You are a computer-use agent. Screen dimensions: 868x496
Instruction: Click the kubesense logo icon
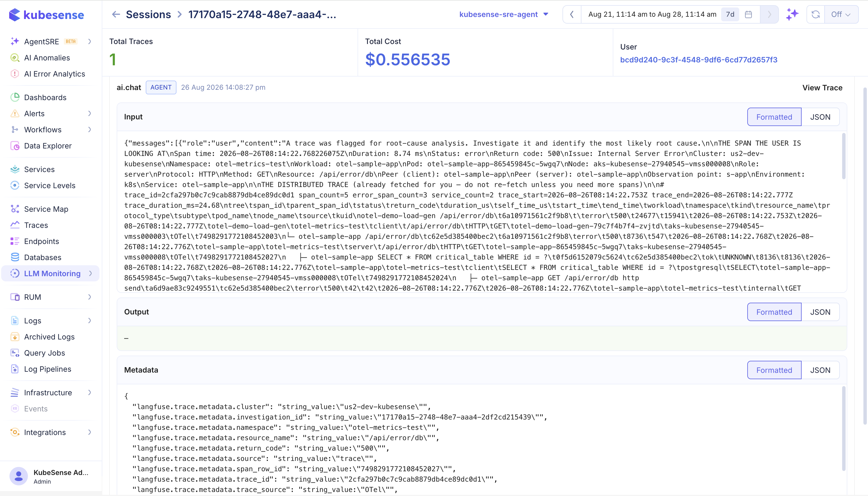coord(15,15)
